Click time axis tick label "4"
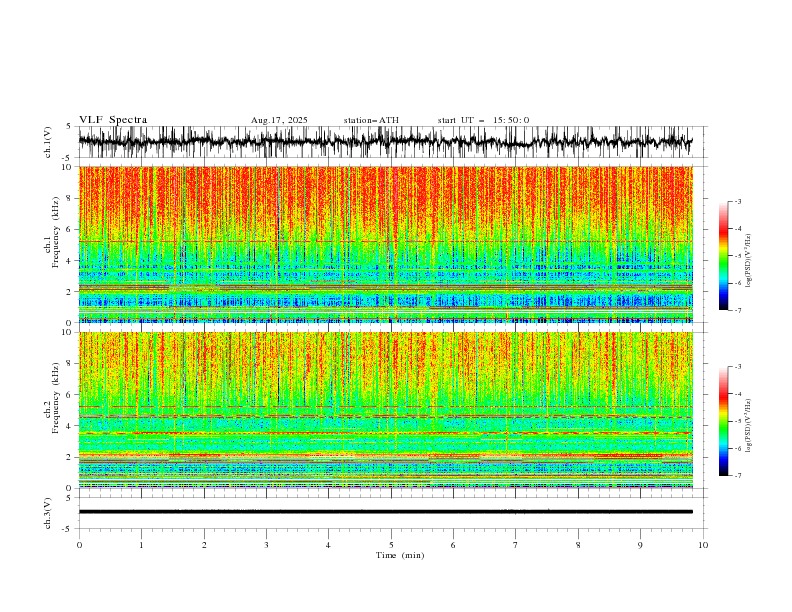This screenshot has width=792, height=612. [328, 545]
